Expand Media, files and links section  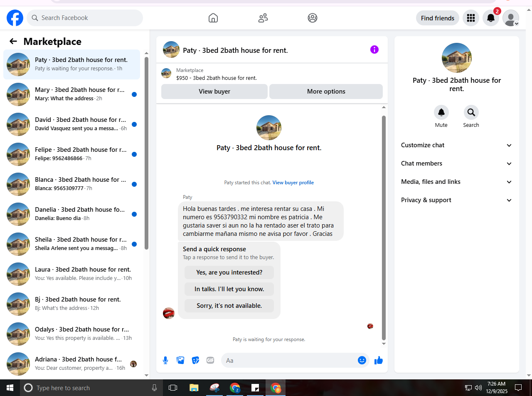[x=457, y=182]
